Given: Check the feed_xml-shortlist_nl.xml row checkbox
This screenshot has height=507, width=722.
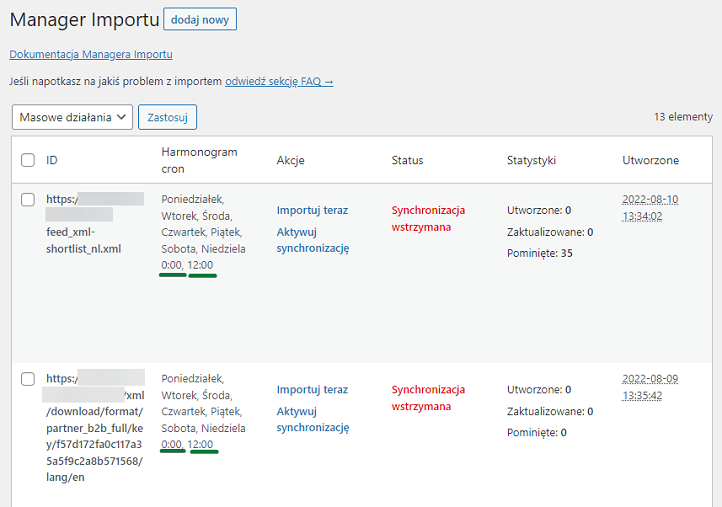Looking at the screenshot, I should point(28,199).
